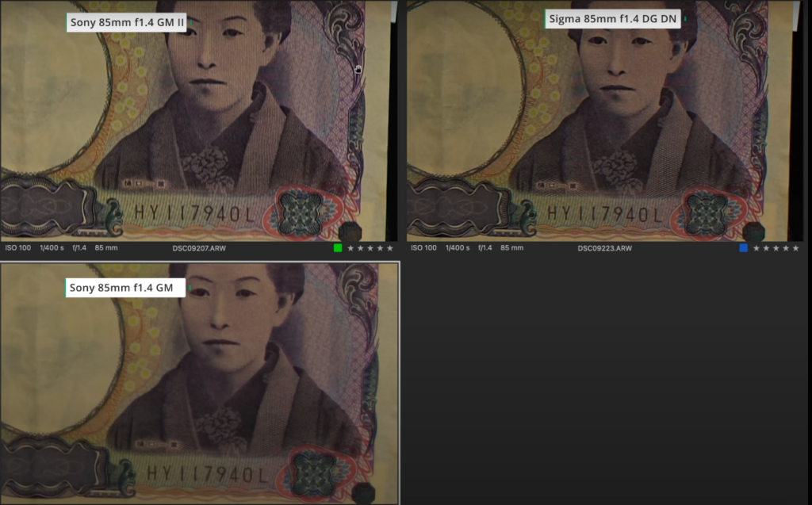Screen dimensions: 812x505
Task: Set DSC09223.ARW rating to the fifth star
Action: pyautogui.click(x=796, y=248)
